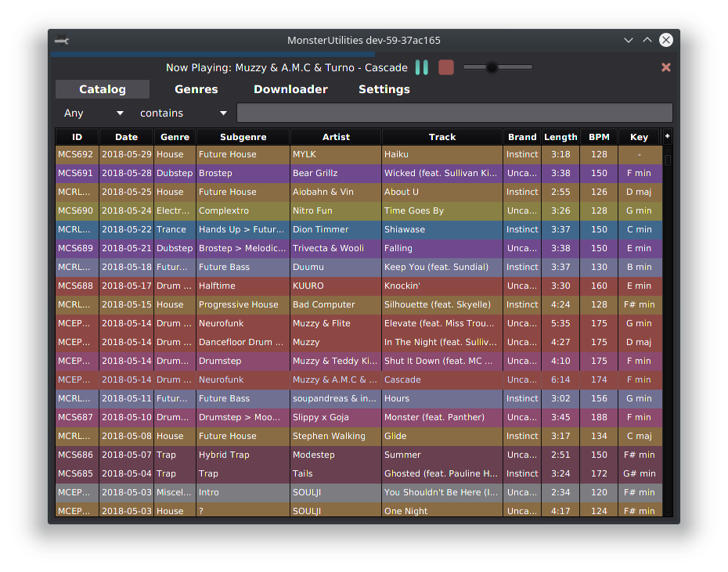
Task: Click the track About U
Action: coord(442,192)
